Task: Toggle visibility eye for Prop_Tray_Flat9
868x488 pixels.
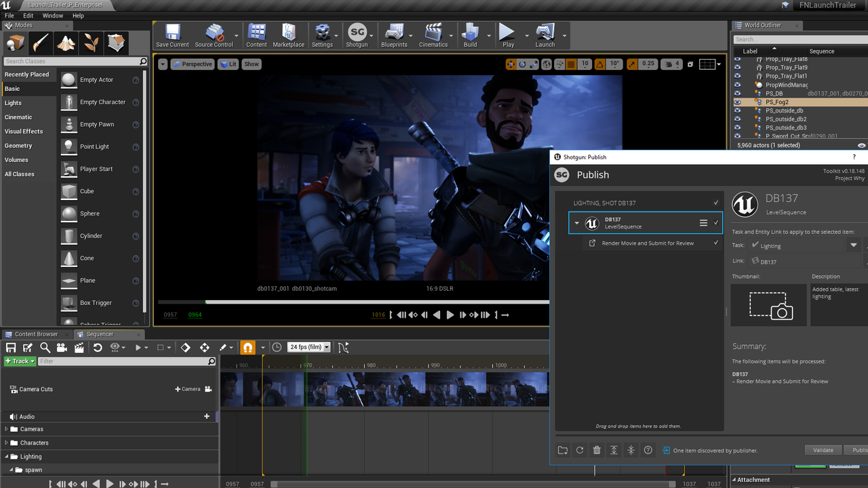Action: (x=737, y=68)
